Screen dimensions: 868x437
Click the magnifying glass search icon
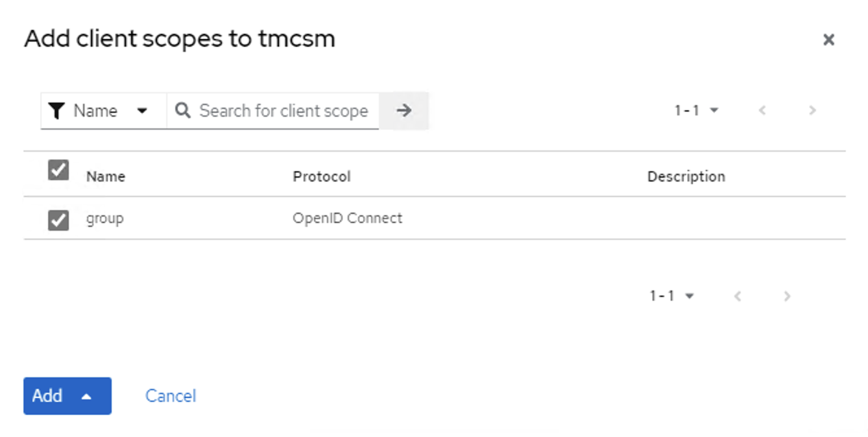coord(183,111)
